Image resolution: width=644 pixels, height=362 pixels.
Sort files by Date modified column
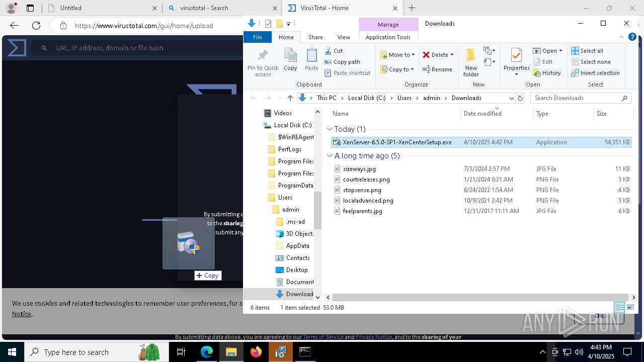(x=497, y=114)
